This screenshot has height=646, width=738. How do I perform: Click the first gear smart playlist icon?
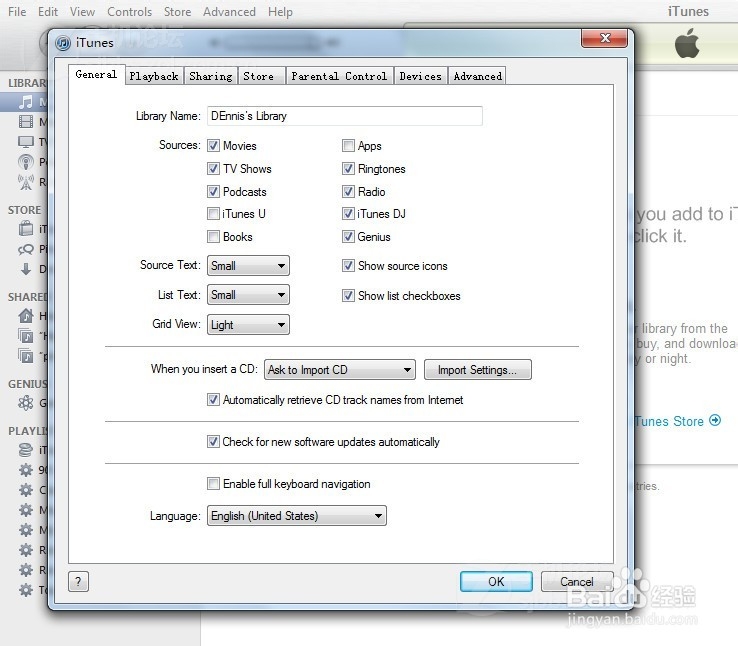click(26, 470)
